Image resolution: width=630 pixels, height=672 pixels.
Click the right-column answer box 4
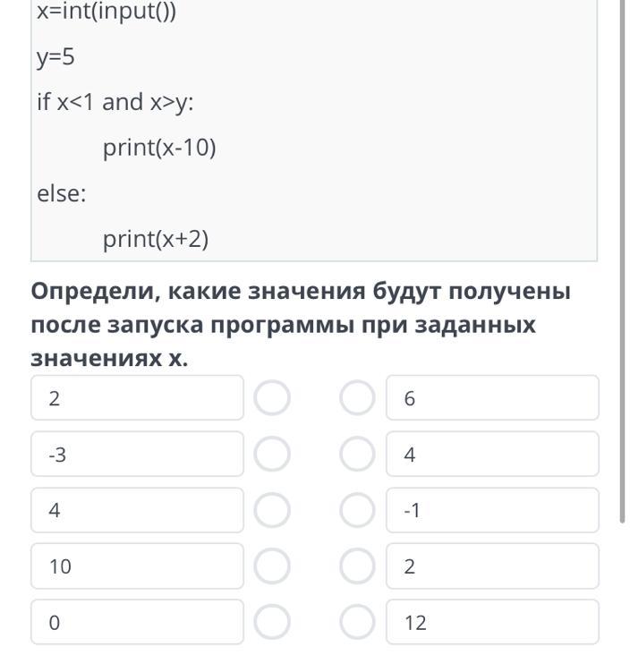coord(492,455)
